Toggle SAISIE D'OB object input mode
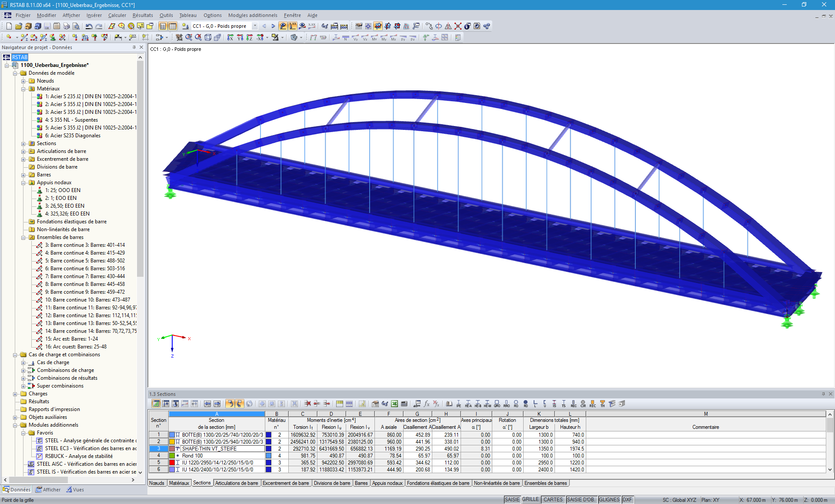Screen dimensions: 835x504 [581, 499]
